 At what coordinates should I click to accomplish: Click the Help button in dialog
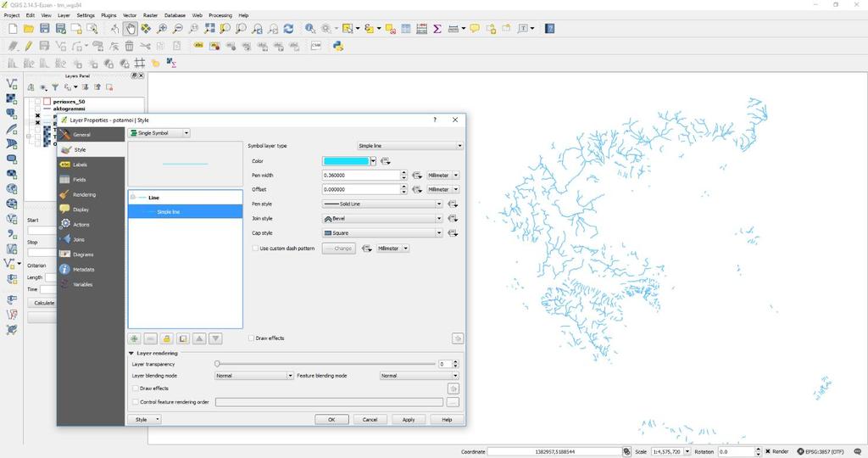447,419
